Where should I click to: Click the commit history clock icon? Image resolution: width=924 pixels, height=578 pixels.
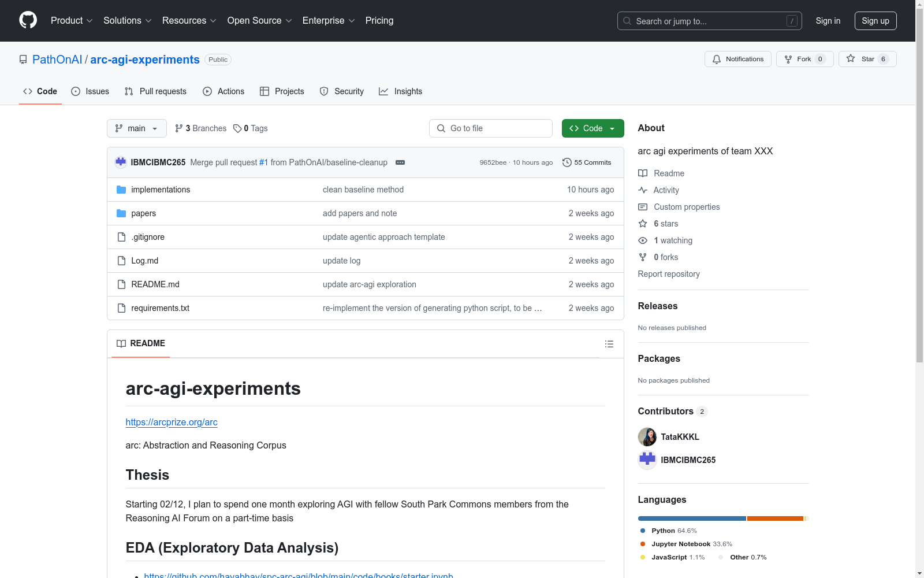[567, 162]
